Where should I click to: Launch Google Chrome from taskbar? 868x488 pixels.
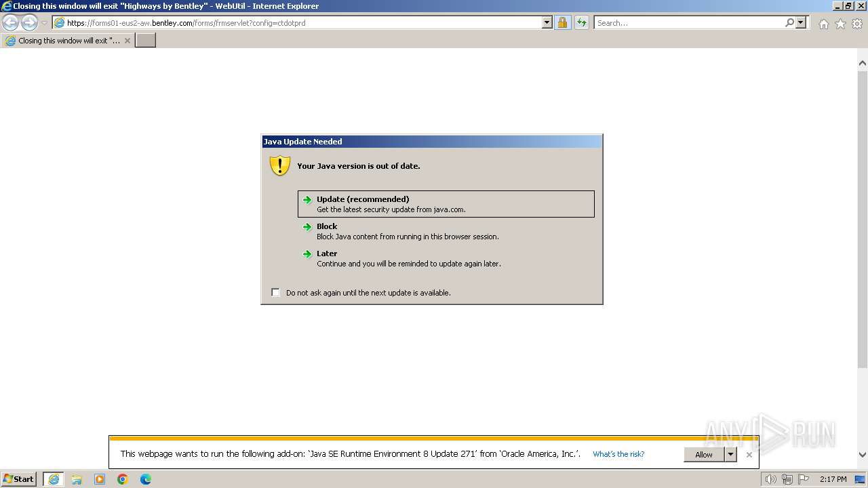coord(123,479)
